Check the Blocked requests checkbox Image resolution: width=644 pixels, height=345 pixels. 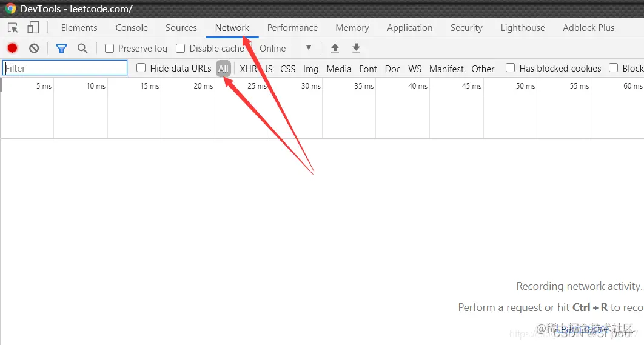[x=613, y=68]
